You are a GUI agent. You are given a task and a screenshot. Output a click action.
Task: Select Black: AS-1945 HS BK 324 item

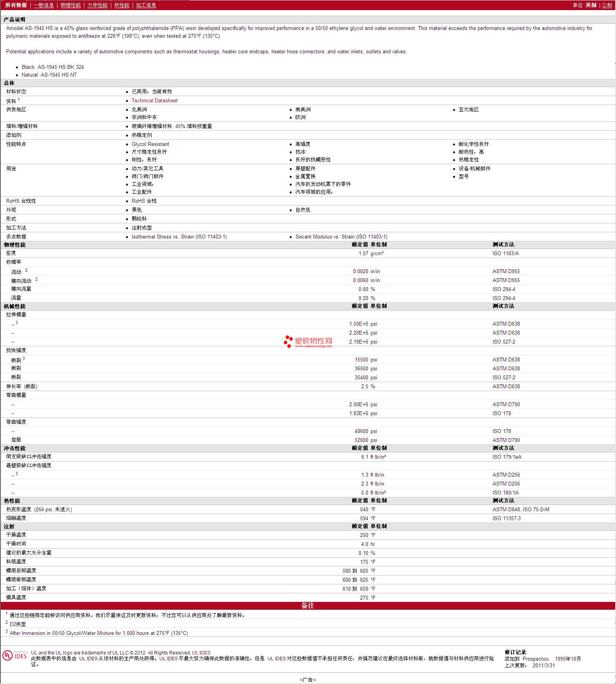click(x=53, y=67)
